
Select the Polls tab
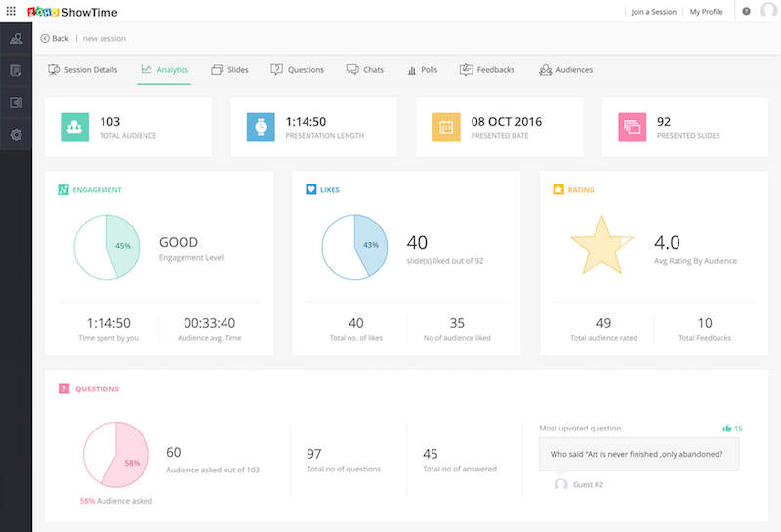[422, 70]
